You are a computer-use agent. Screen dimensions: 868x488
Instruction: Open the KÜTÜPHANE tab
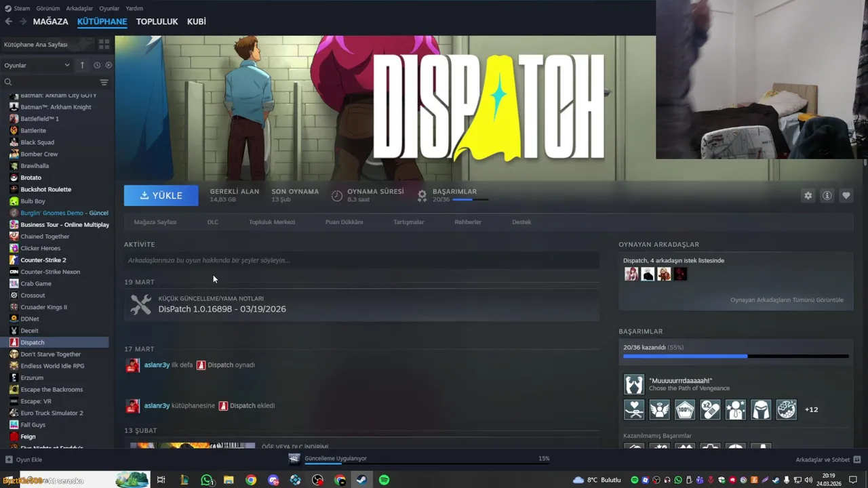click(102, 22)
